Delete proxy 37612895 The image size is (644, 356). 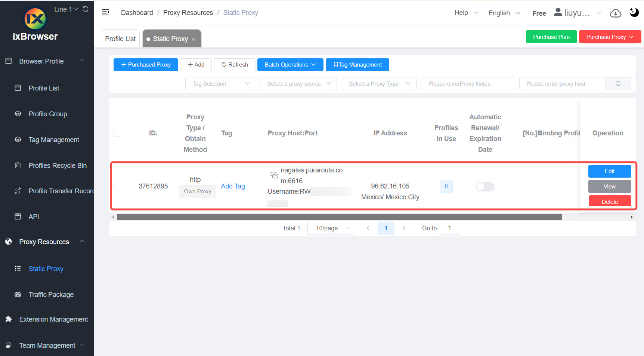[x=610, y=201]
